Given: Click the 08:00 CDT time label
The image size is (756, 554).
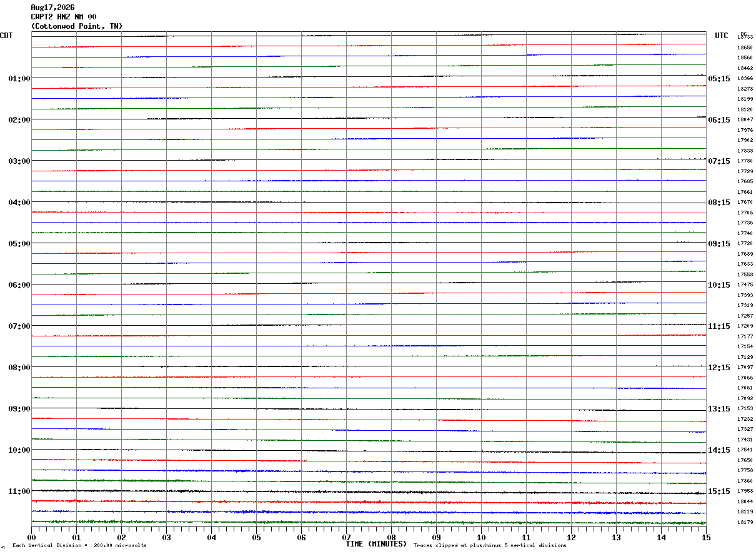Looking at the screenshot, I should coord(19,368).
